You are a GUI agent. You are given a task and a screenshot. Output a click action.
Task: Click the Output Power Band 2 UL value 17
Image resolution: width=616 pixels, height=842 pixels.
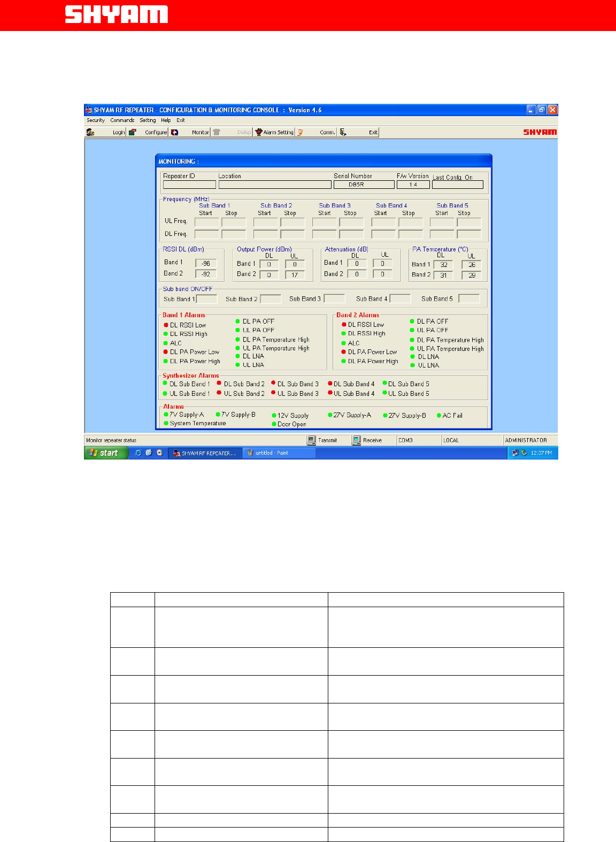(x=295, y=275)
